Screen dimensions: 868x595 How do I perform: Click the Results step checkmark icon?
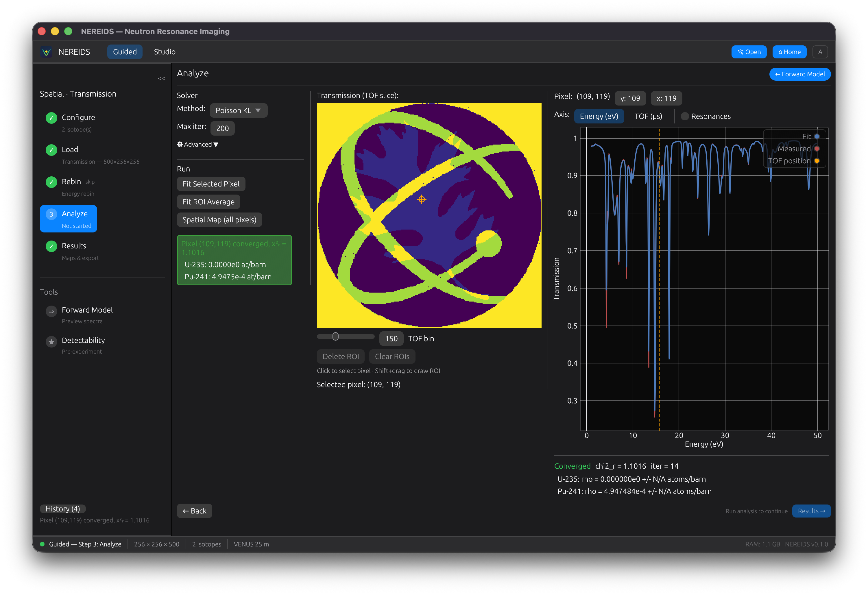point(51,246)
